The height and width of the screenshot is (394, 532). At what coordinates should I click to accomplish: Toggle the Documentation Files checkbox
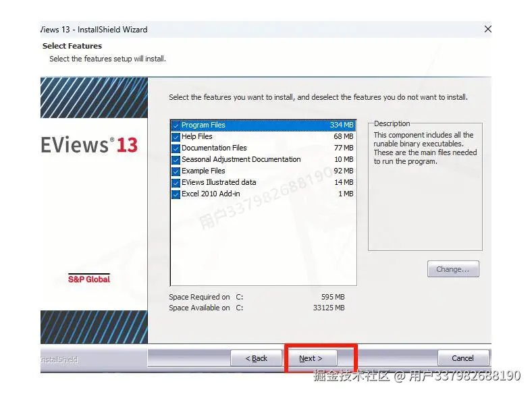click(x=176, y=148)
